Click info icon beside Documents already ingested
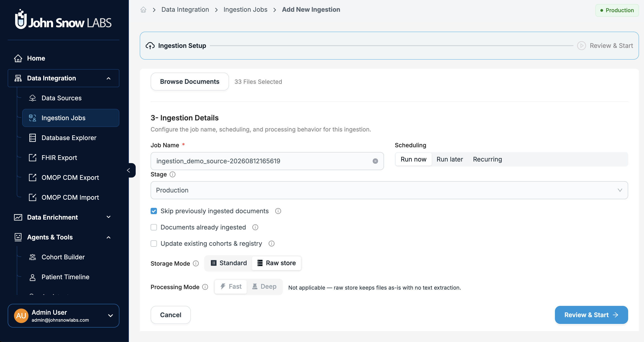 pos(255,227)
